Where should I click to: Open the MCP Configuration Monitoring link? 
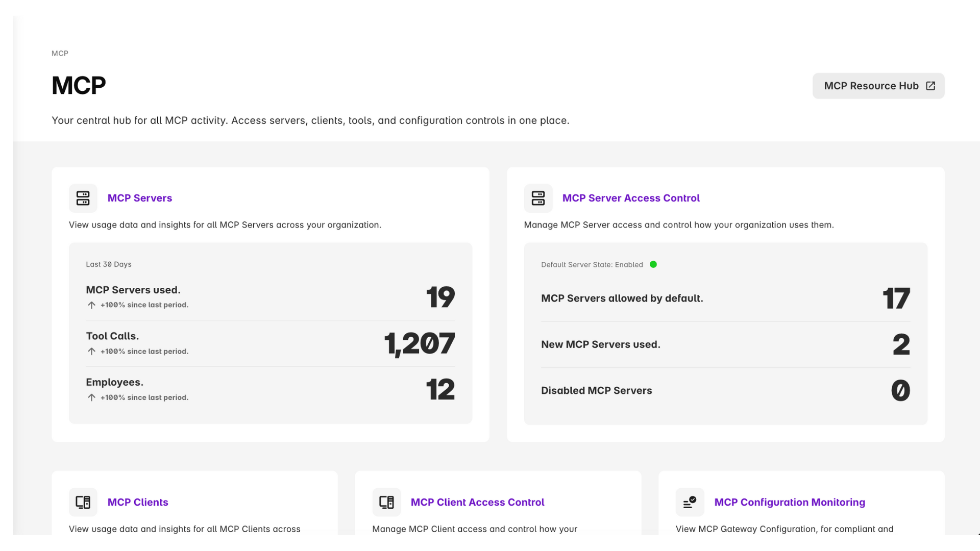[x=789, y=502]
